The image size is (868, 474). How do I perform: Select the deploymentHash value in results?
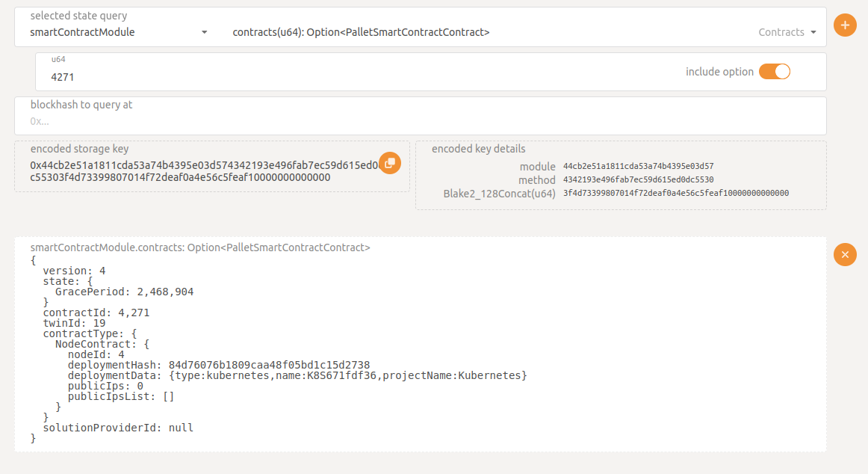269,365
